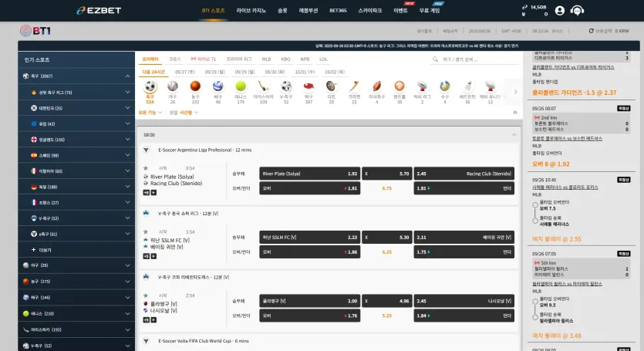Select the 럭비 리그 rugby league icon
Viewport: 644px width, 351px height.
point(422,86)
